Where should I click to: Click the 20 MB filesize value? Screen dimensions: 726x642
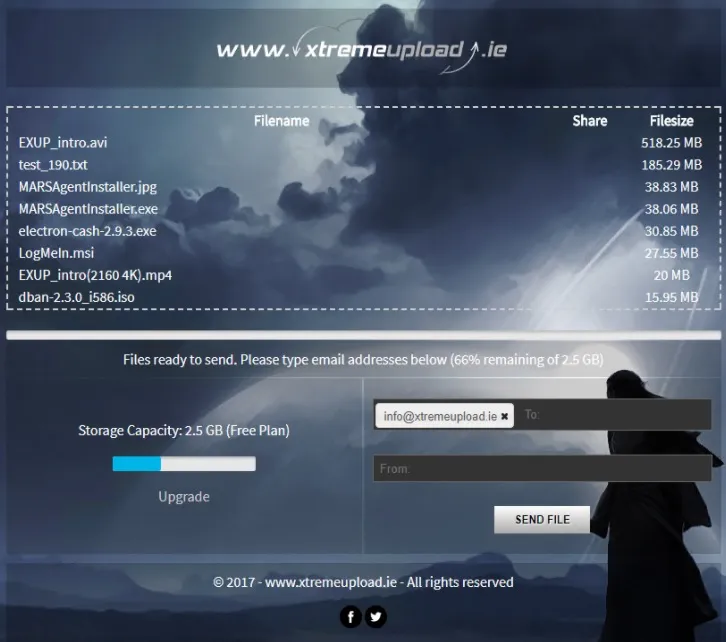[x=671, y=275]
